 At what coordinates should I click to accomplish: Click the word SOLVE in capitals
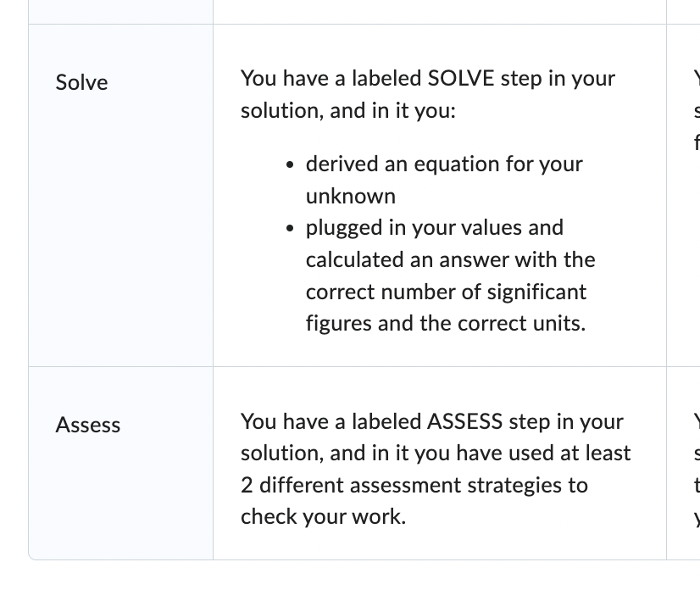[x=461, y=78]
